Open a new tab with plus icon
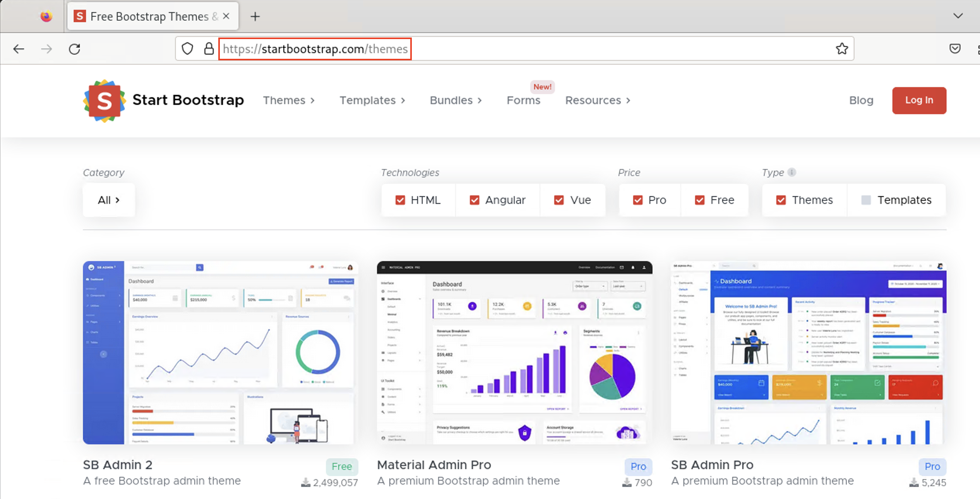980x499 pixels. 255,17
